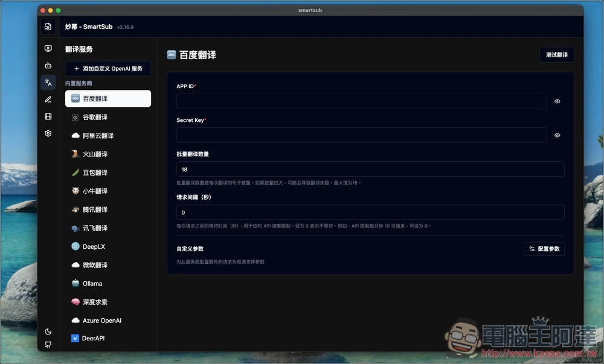Click 添加自定义 OpenAI 服务 button
Screen dimensions: 604x364
pyautogui.click(x=108, y=68)
